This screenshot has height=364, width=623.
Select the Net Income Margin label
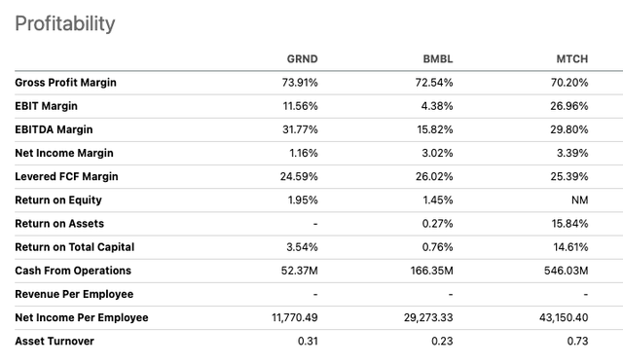pyautogui.click(x=64, y=153)
